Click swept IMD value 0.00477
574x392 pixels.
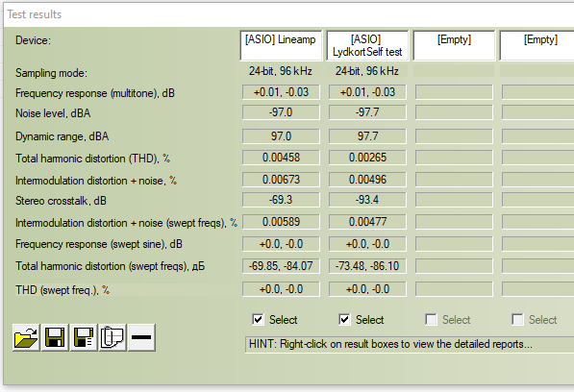[x=367, y=222]
